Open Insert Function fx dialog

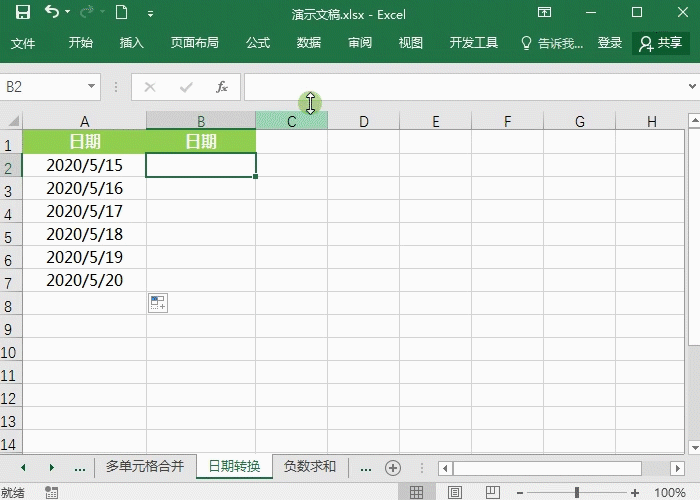(222, 87)
